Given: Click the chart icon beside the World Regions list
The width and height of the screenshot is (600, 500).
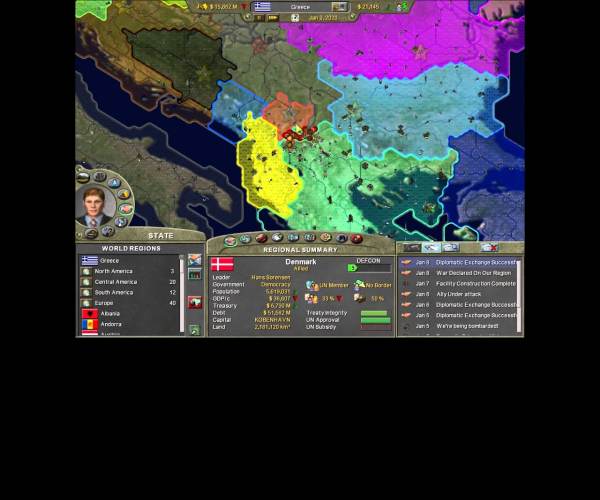Looking at the screenshot, I should 194,274.
